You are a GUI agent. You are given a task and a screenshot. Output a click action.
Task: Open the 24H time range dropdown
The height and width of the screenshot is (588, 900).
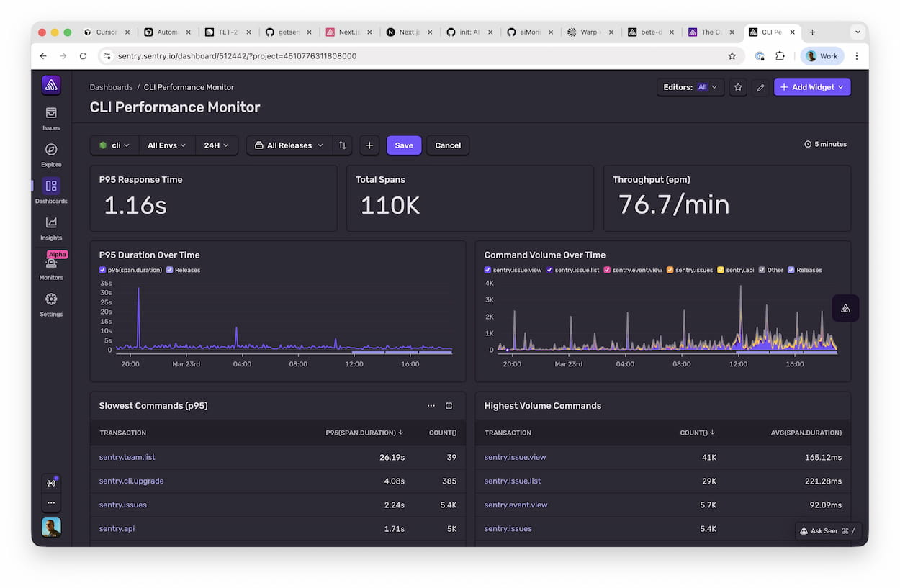pos(216,145)
